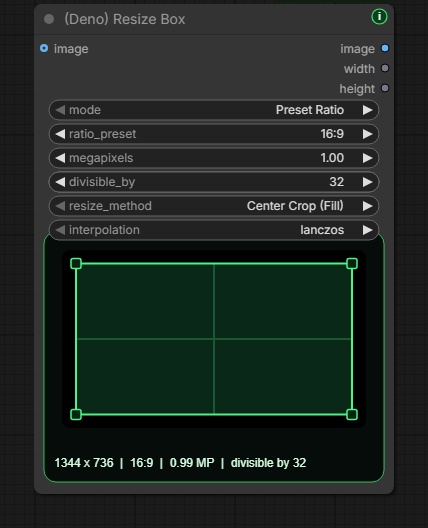The image size is (428, 528).
Task: Select the 0.99 MP status text
Action: pyautogui.click(x=192, y=463)
